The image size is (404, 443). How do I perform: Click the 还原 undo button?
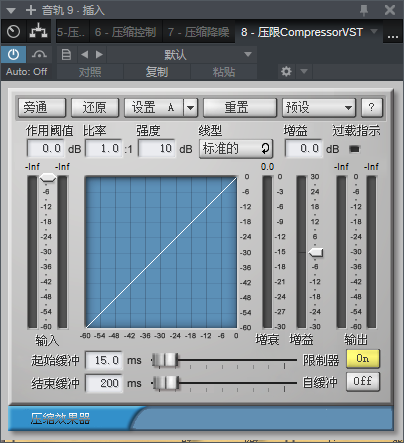(x=95, y=108)
